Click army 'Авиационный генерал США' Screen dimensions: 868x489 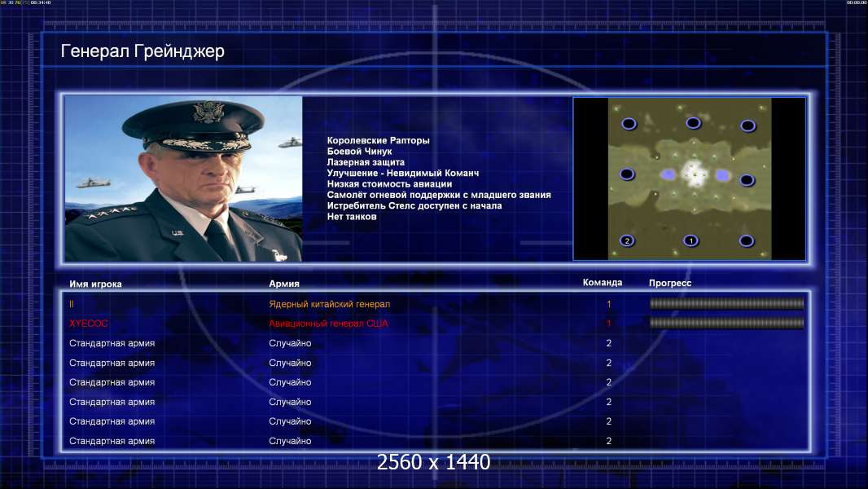coord(328,324)
